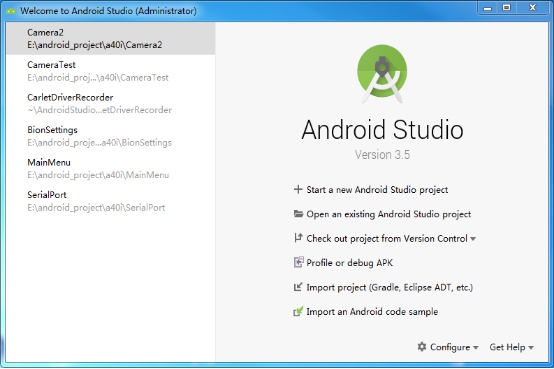Close the Welcome to Android Studio window

pos(533,8)
